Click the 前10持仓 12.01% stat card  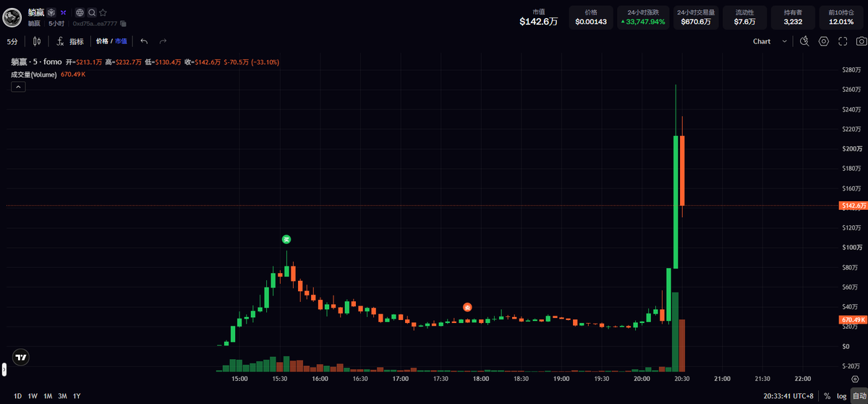point(841,17)
